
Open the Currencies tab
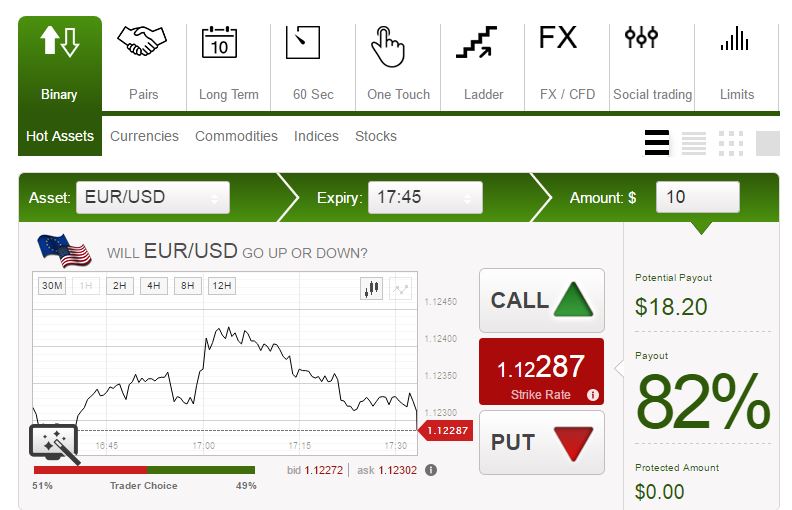pos(144,136)
